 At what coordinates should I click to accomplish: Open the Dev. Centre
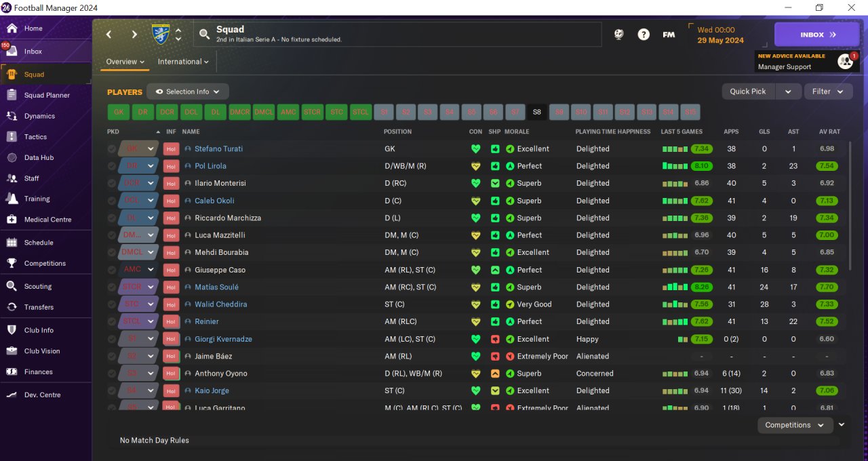click(45, 395)
